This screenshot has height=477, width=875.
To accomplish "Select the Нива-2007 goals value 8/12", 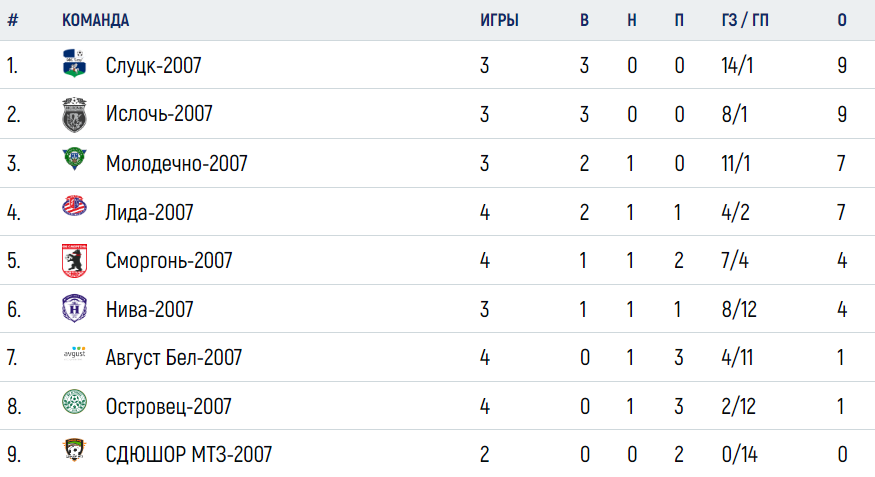I will 739,309.
